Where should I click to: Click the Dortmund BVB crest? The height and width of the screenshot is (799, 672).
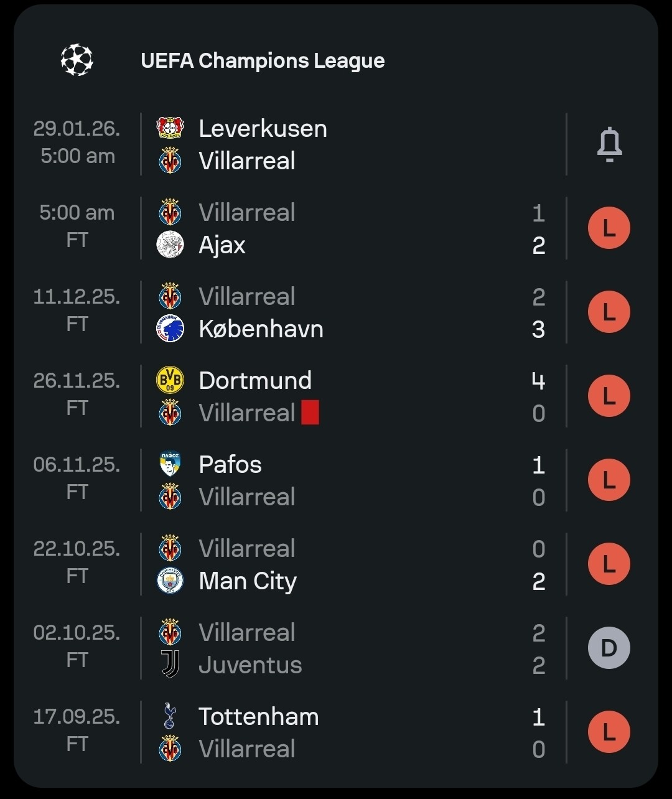tap(170, 380)
